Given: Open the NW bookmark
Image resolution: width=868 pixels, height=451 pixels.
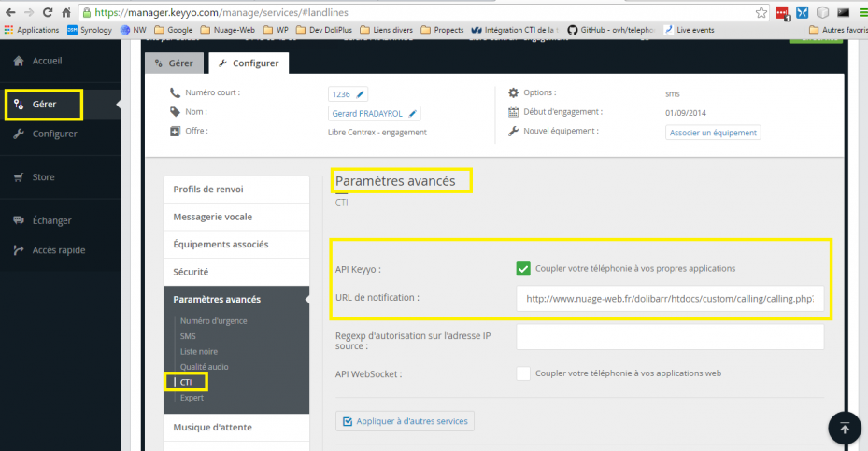Looking at the screenshot, I should click(x=134, y=30).
